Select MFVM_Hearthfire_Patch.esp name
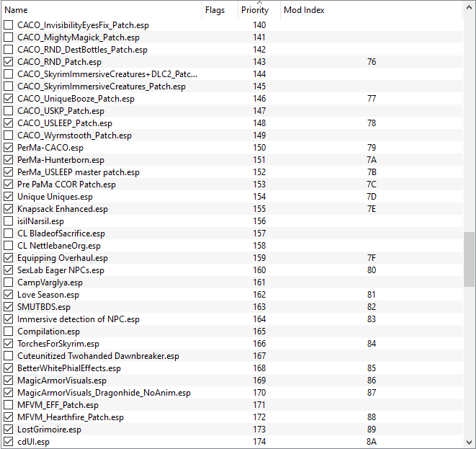 [x=71, y=417]
